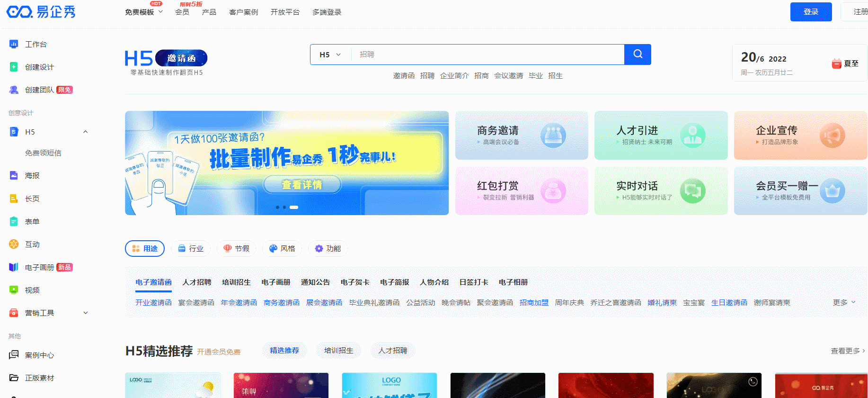Open 工作台 sidebar icon
The width and height of the screenshot is (868, 398).
point(14,44)
